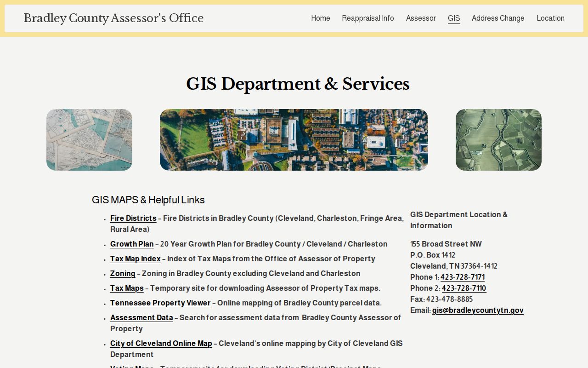
Task: Click the aerial city buildings banner image
Action: 294,140
